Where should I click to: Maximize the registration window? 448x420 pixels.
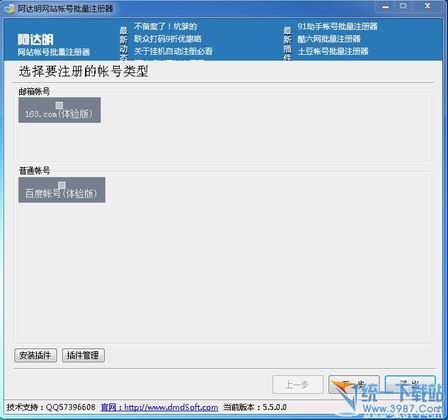pyautogui.click(x=403, y=6)
